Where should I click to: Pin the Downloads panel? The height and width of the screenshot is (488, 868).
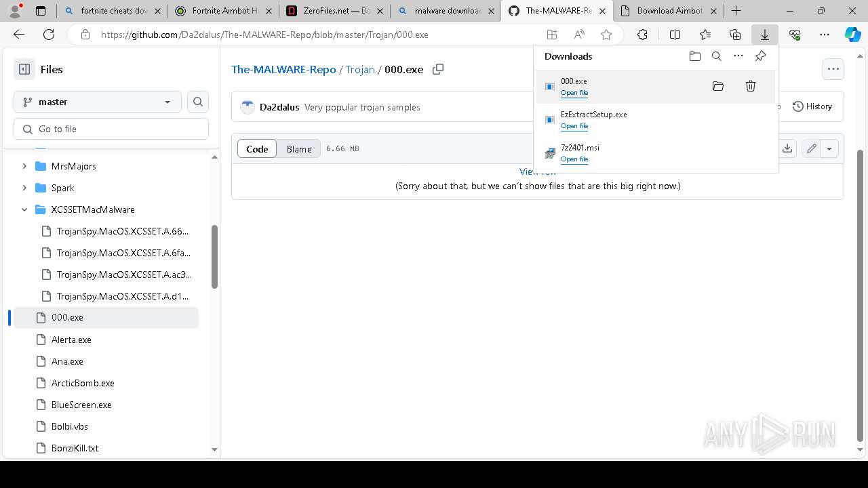pos(760,56)
